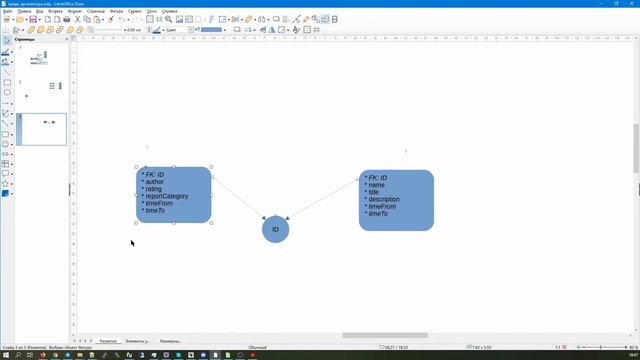Image resolution: width=640 pixels, height=360 pixels.
Task: Open the Вставка menu
Action: [x=56, y=11]
